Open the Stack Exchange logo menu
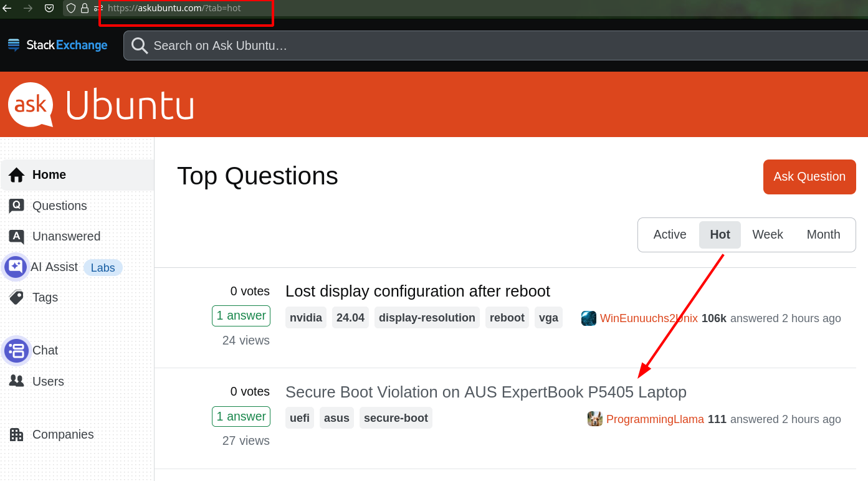Screen dimensions: 868x481 pyautogui.click(x=57, y=45)
